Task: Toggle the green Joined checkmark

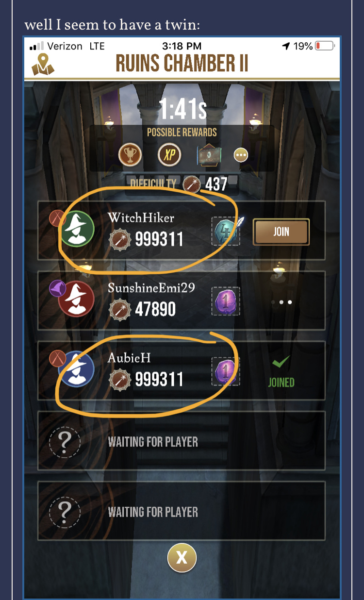Action: coord(281,361)
